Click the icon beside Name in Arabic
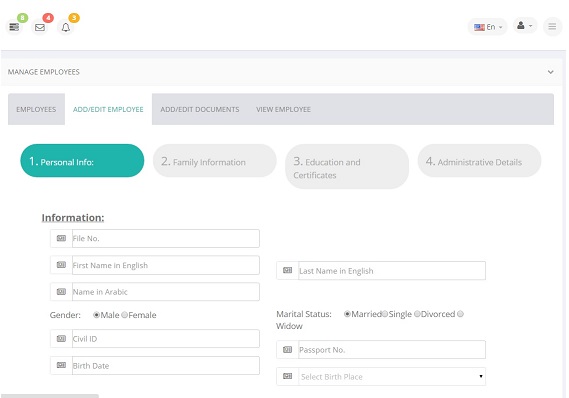This screenshot has height=398, width=569. [61, 292]
